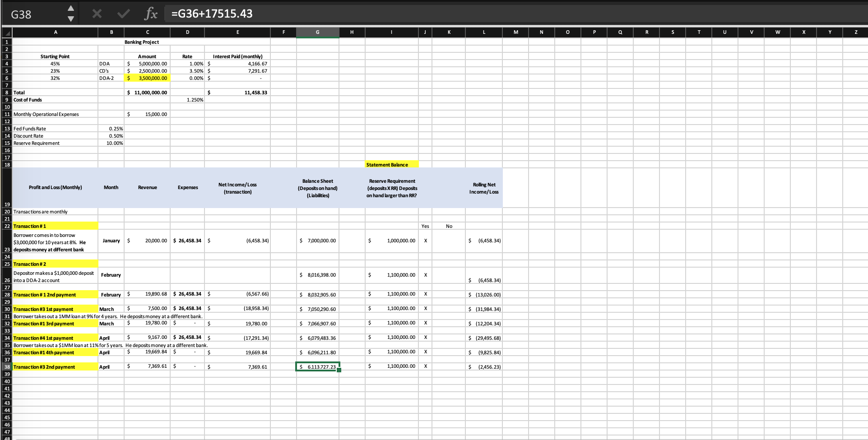Screen dimensions: 868x440
Task: Select row 8 header
Action: point(7,93)
